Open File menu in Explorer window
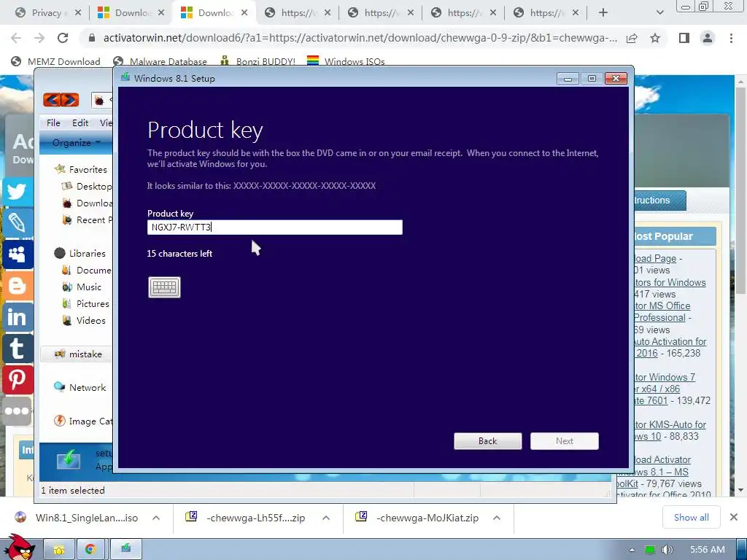This screenshot has height=560, width=747. [53, 122]
